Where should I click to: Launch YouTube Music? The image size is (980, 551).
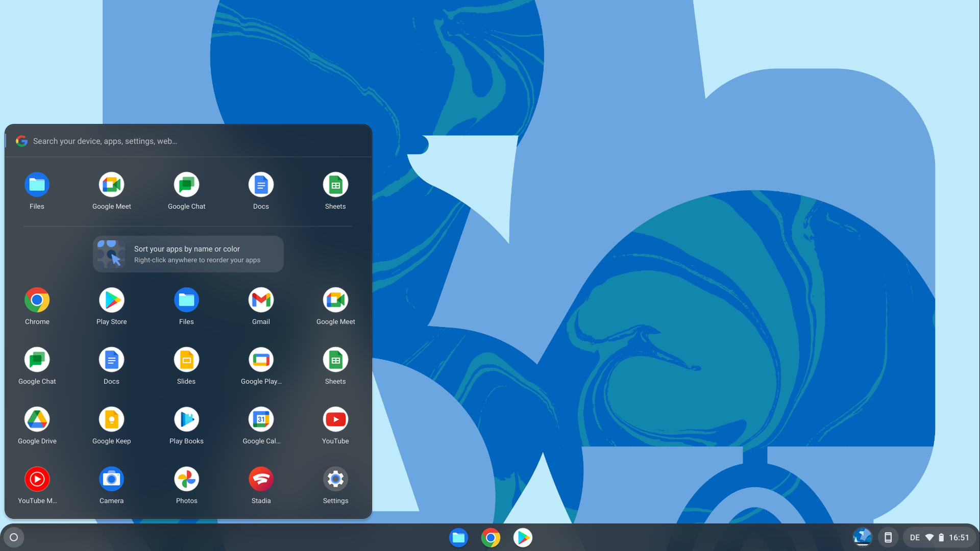(37, 479)
